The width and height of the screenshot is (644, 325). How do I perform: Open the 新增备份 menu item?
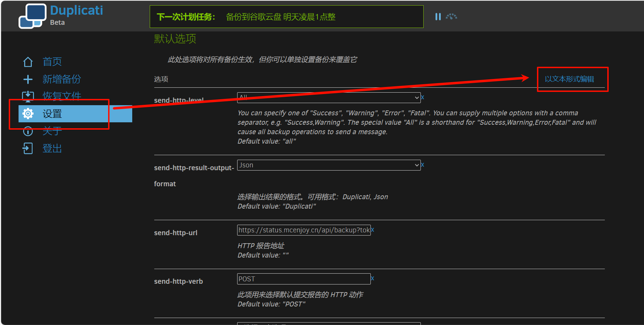[x=62, y=79]
